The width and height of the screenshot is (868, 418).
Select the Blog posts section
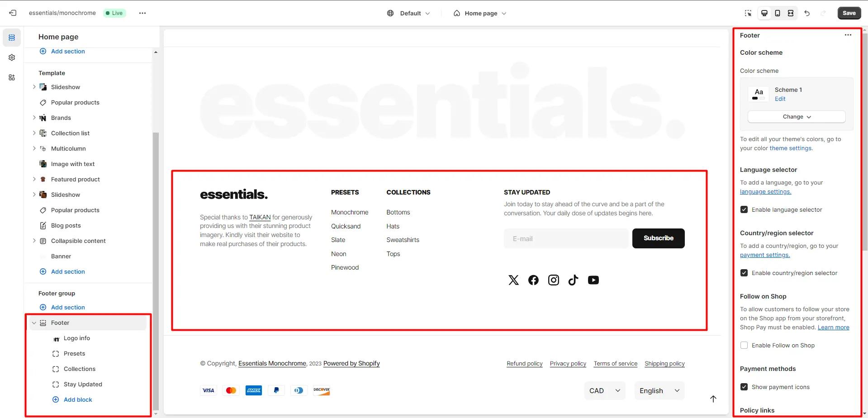point(66,225)
